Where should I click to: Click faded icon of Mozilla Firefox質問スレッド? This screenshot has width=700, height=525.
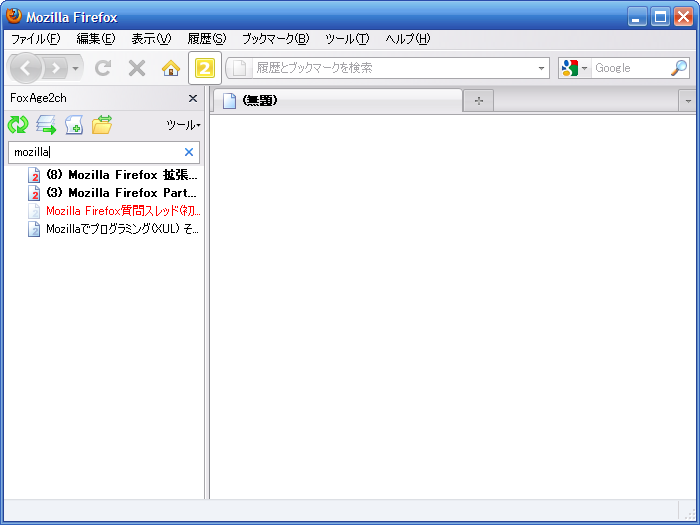[x=34, y=211]
